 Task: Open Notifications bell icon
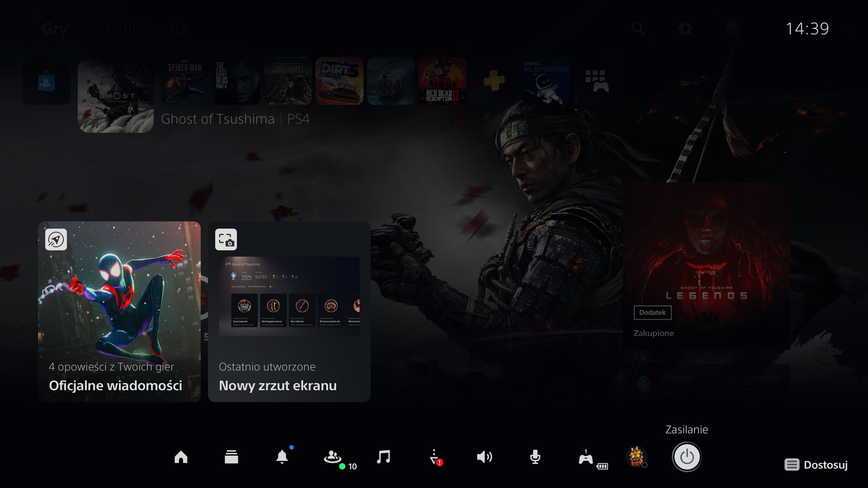click(x=282, y=457)
